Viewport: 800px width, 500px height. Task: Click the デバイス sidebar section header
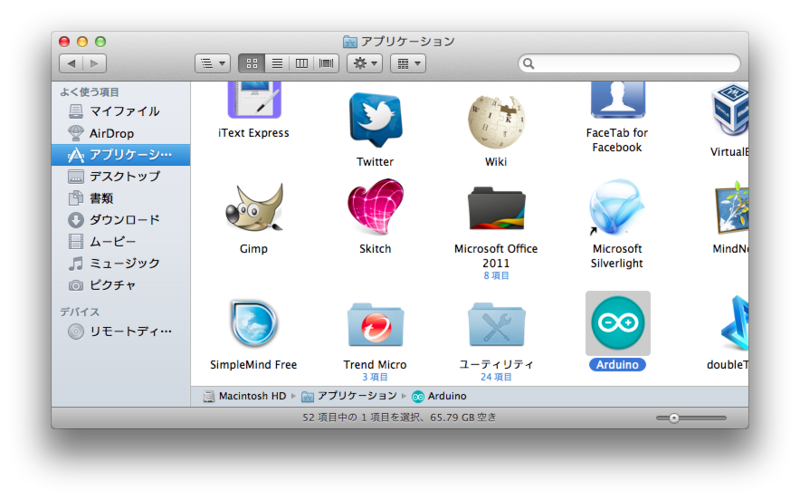(x=80, y=312)
